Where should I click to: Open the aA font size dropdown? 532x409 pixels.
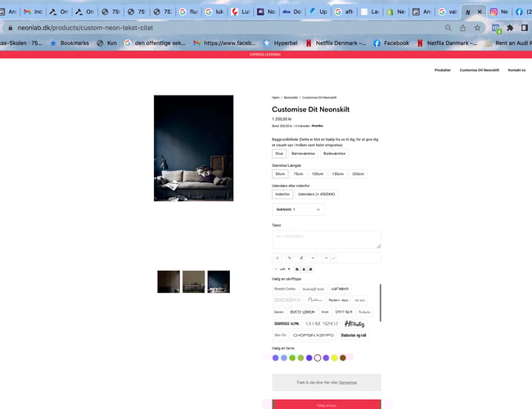point(284,269)
